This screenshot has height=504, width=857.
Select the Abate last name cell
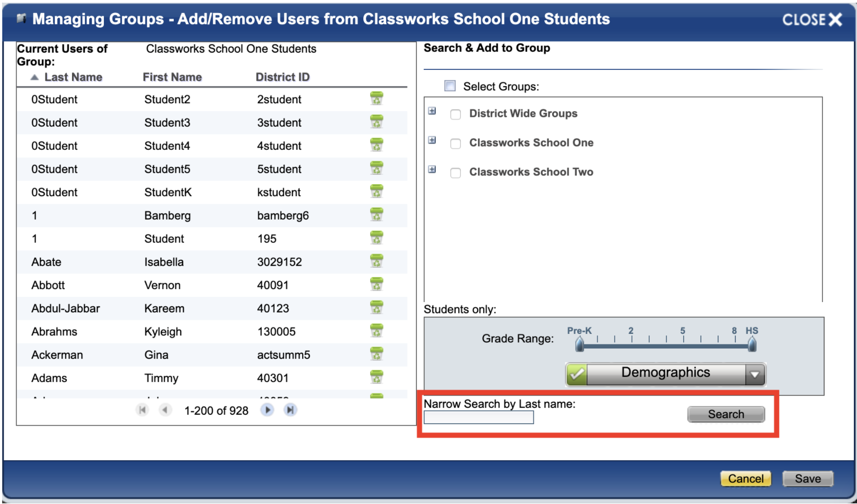tap(46, 262)
